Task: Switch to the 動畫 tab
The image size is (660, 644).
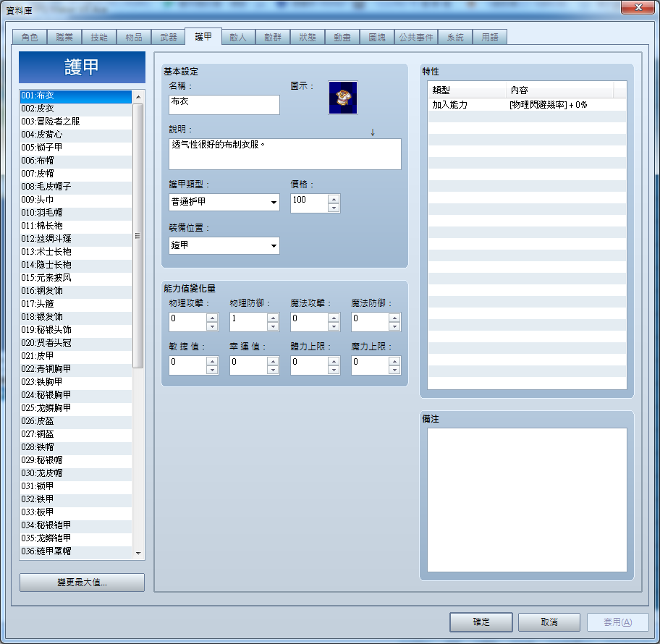Action: [x=342, y=37]
